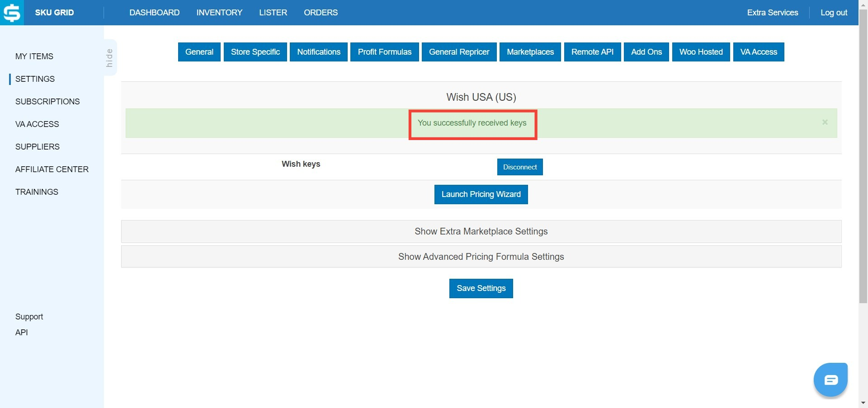The image size is (868, 408).
Task: Click the scrollbar down arrow
Action: click(x=863, y=403)
